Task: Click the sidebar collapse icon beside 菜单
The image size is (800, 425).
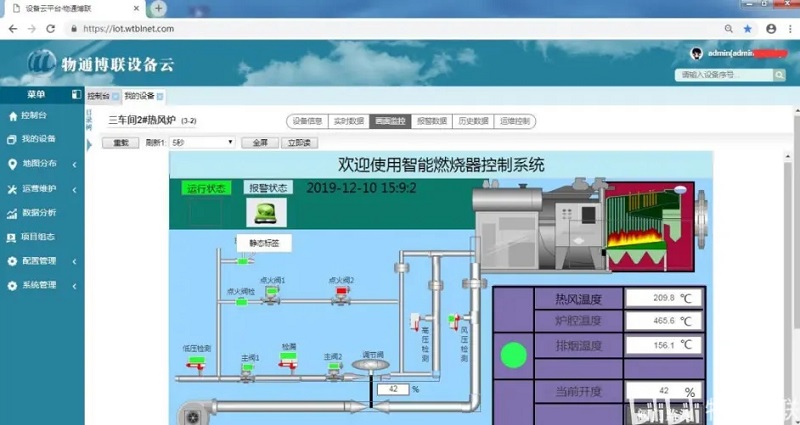Action: point(76,95)
